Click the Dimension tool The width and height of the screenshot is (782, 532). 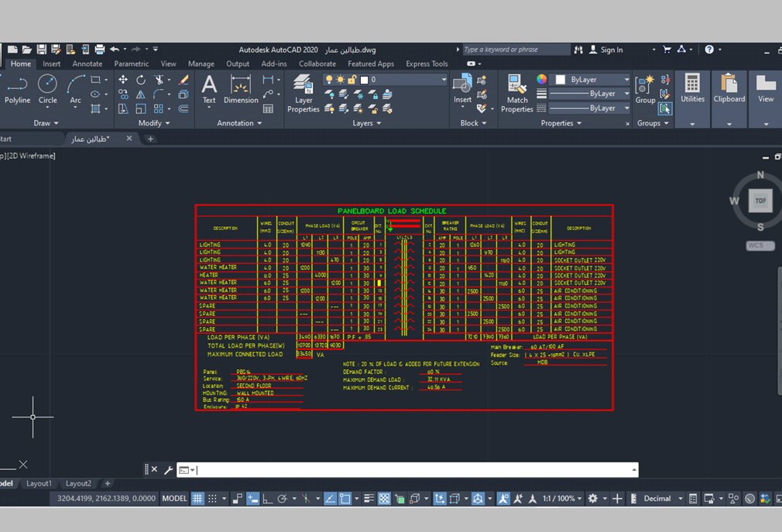[x=241, y=90]
